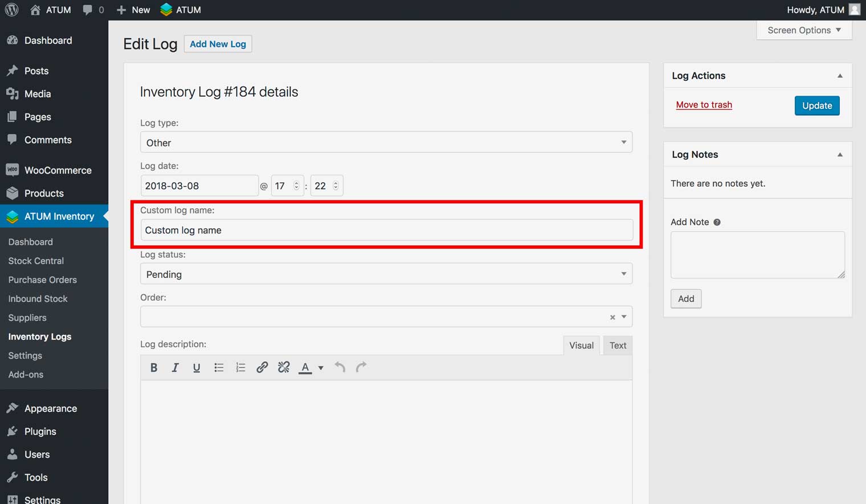Image resolution: width=866 pixels, height=504 pixels.
Task: Go to Inbound Stock
Action: [x=38, y=298]
